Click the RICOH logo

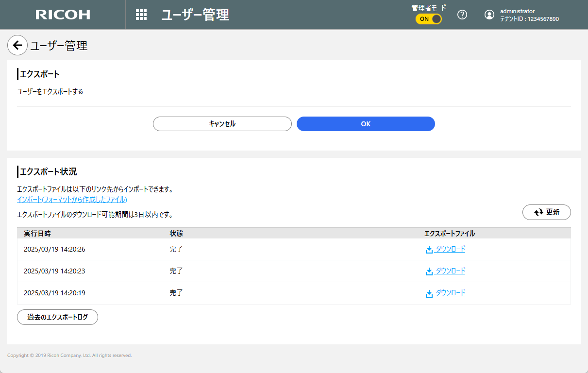[x=63, y=15]
